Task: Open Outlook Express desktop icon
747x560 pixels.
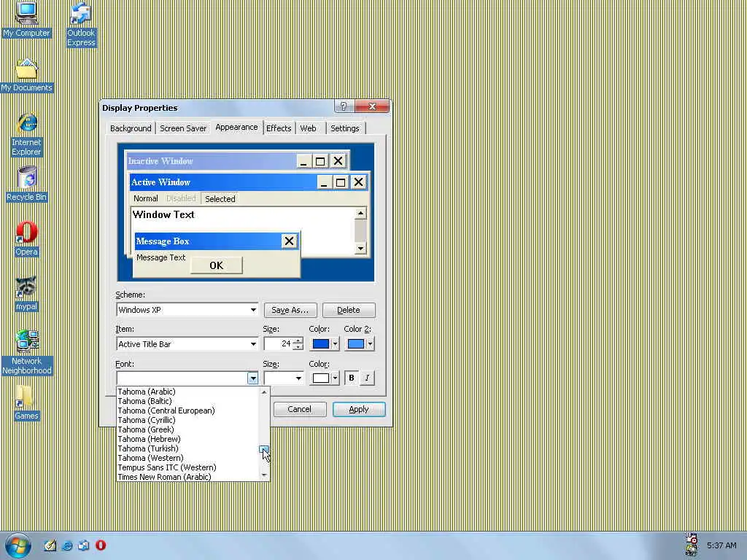Action: tap(80, 24)
